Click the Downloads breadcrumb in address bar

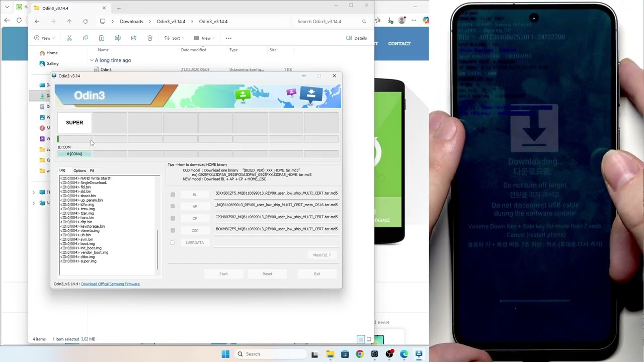131,22
